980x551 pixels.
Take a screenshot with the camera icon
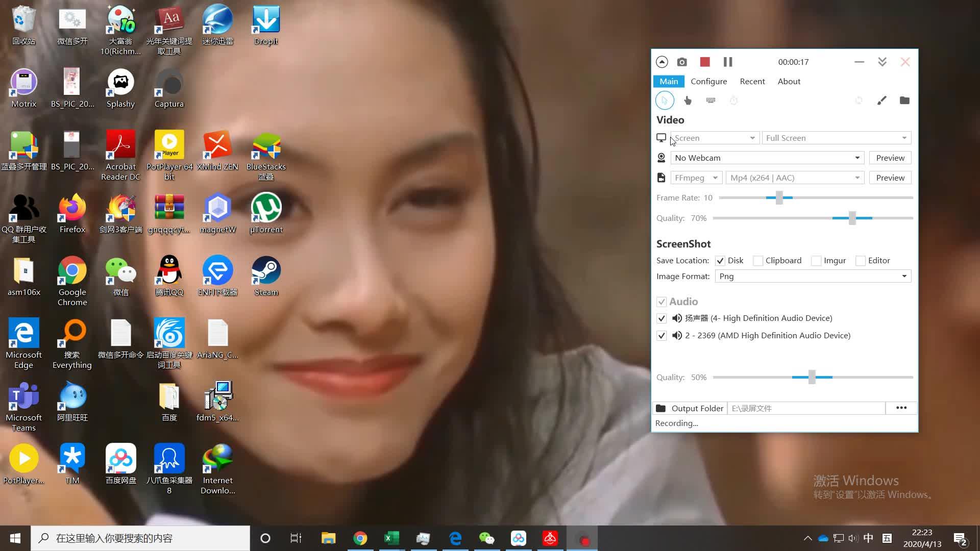coord(682,62)
